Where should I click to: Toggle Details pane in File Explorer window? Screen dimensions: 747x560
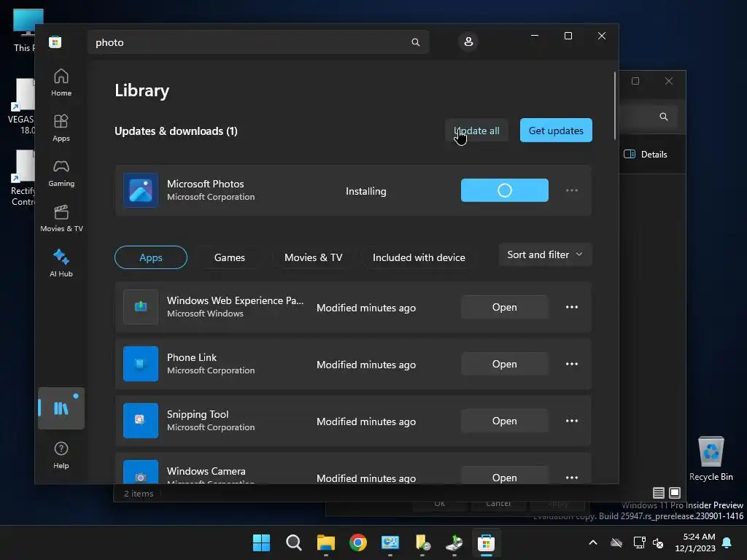point(646,155)
